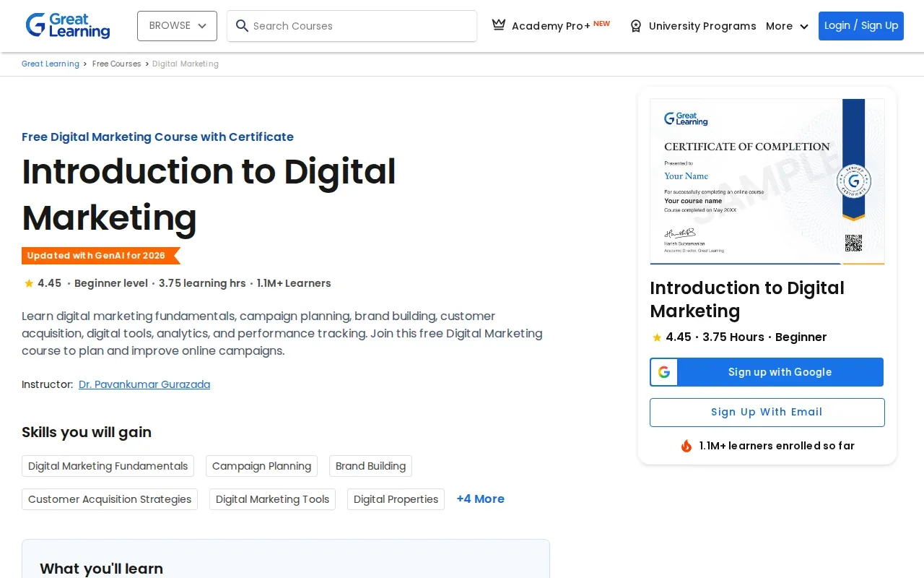Open the sample certificate thumbnail
This screenshot has height=578, width=924.
coord(767,181)
